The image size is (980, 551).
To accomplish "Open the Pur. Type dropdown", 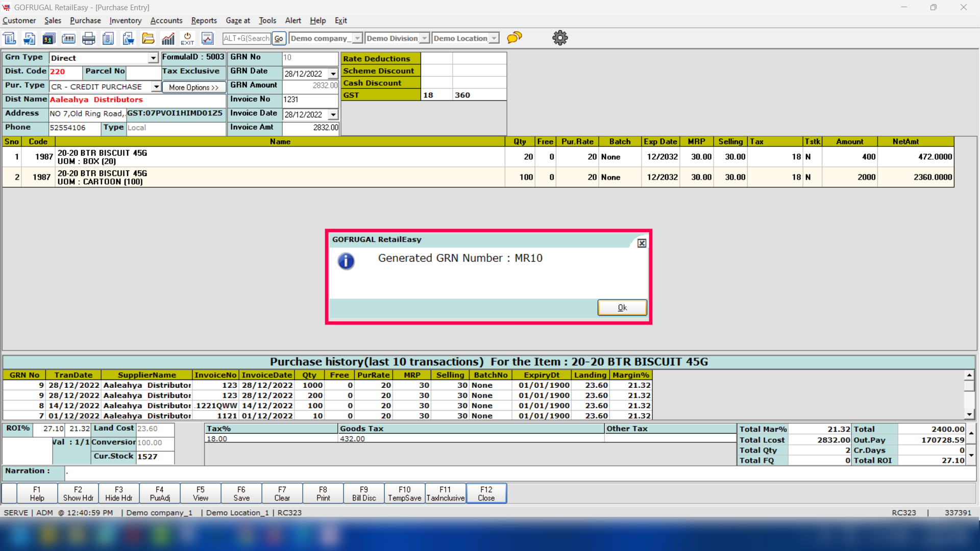I will point(156,87).
